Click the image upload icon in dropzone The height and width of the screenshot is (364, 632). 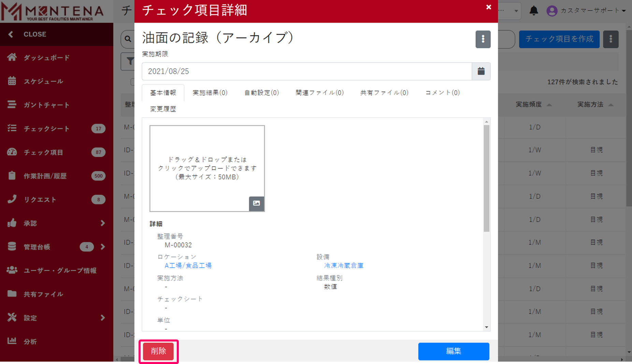(x=256, y=203)
